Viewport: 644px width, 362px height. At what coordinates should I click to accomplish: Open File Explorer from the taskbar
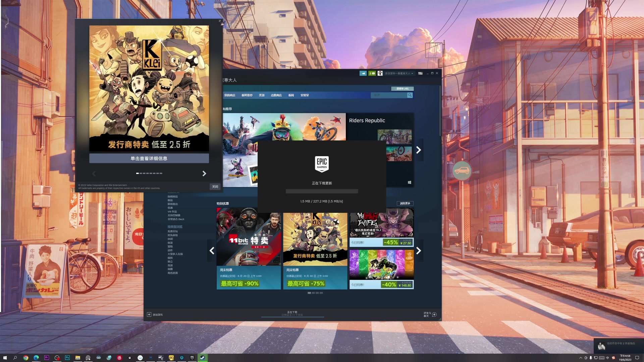pyautogui.click(x=78, y=358)
